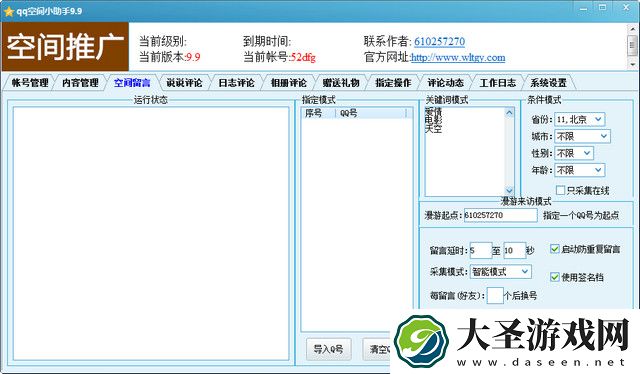Select the keyword 天空 in keyword list
640x374 pixels.
(x=433, y=129)
